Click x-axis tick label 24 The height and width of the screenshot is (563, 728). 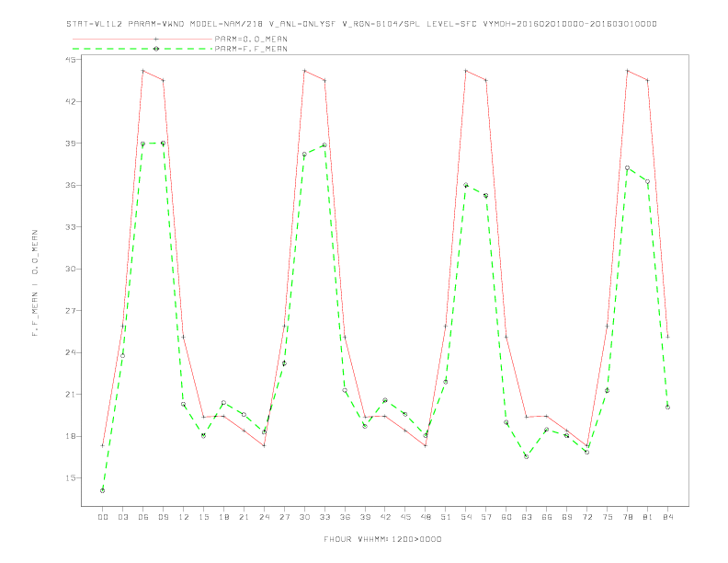coord(264,517)
